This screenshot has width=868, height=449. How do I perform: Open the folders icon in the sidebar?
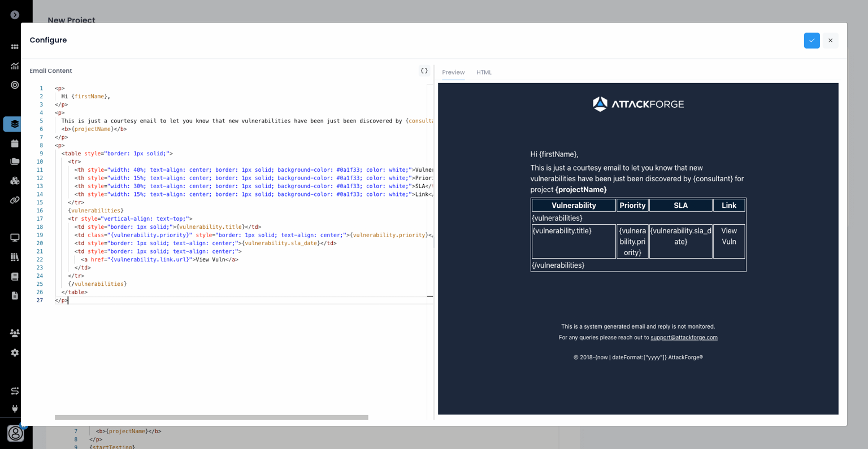point(15,162)
